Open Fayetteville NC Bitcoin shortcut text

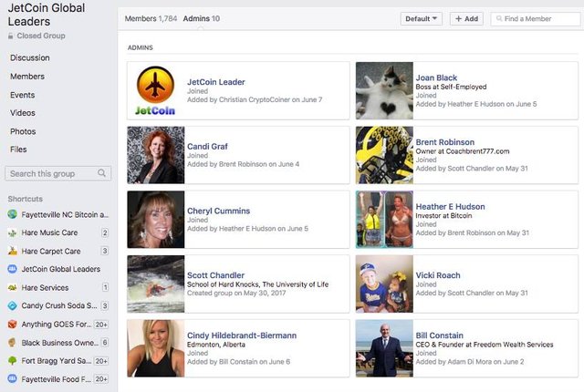65,214
